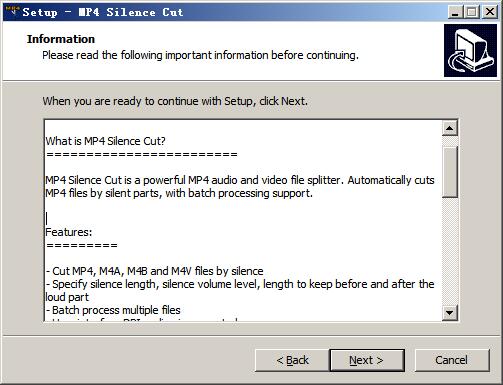The height and width of the screenshot is (385, 503).
Task: Click scrollbar track below the thumb
Action: [450, 251]
